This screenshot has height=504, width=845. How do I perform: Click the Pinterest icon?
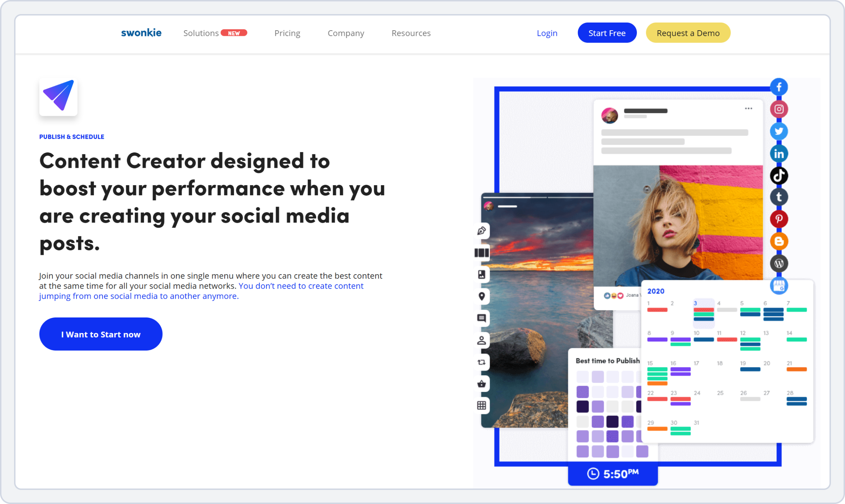pyautogui.click(x=779, y=219)
